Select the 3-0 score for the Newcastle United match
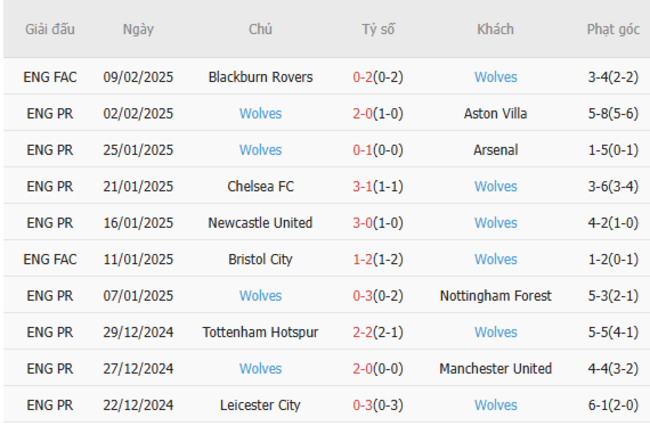This screenshot has width=650, height=426. [x=364, y=223]
